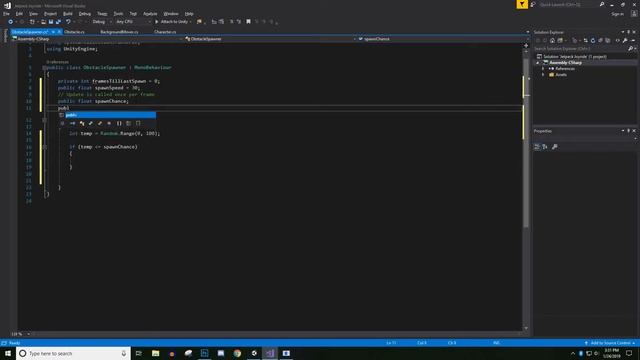The image size is (640, 360).
Task: Click the Undo arrow in the toolbar
Action: [x=68, y=22]
